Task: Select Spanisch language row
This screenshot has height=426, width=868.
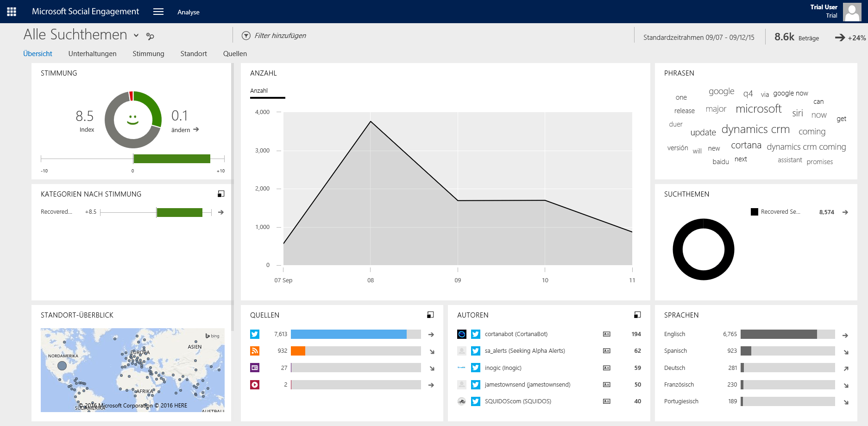Action: click(756, 351)
